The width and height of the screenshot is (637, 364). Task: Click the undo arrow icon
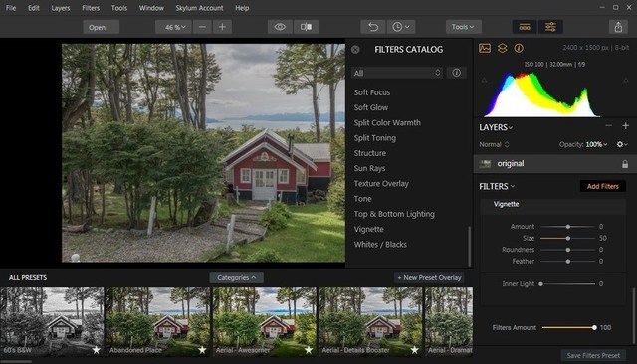point(373,27)
